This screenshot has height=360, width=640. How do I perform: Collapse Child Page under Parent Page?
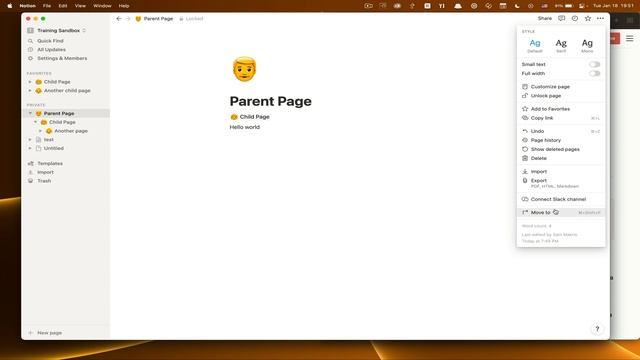(35, 122)
